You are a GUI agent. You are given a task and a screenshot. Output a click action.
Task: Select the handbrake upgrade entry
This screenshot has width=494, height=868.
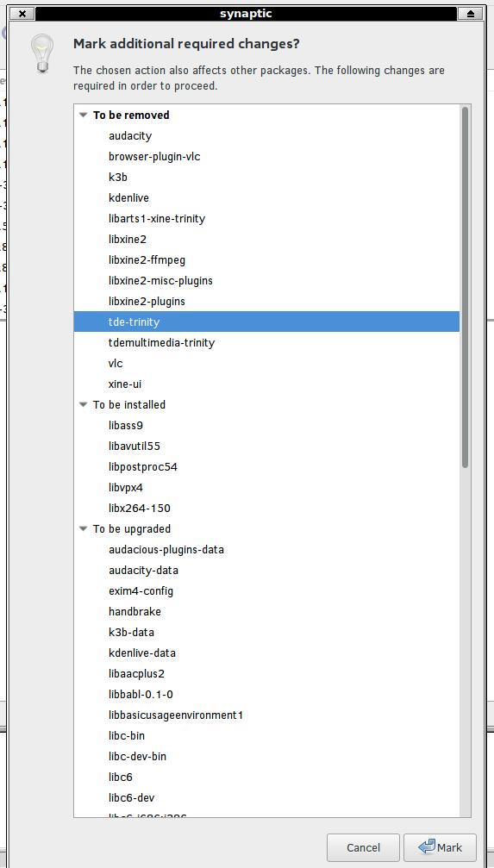pos(266,612)
